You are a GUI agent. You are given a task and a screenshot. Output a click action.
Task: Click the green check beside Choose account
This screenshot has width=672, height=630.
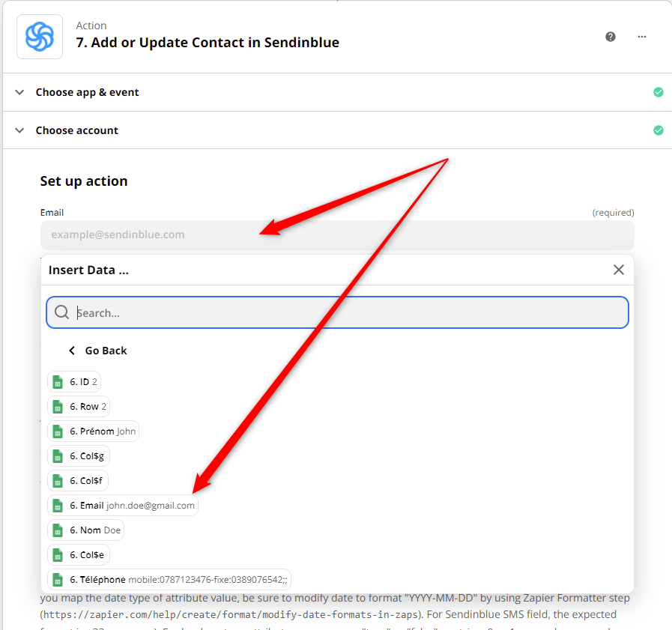[659, 130]
